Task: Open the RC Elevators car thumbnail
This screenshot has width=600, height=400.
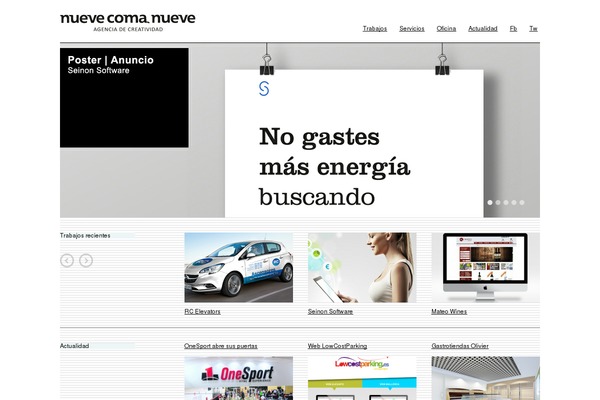Action: [x=239, y=268]
